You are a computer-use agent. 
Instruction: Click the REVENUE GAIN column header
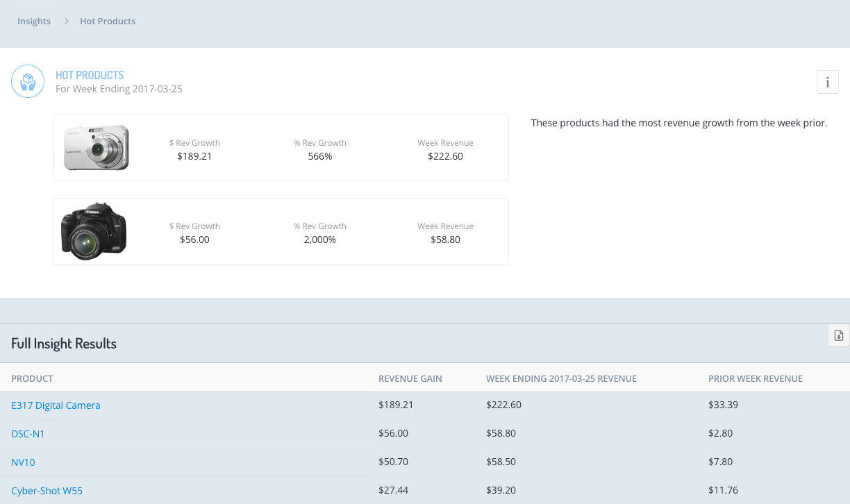410,378
